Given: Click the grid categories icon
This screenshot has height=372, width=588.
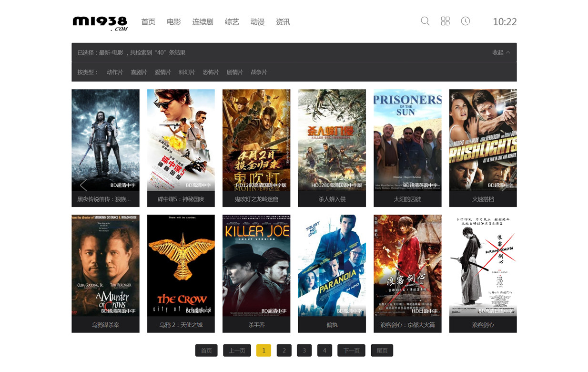Looking at the screenshot, I should 445,21.
